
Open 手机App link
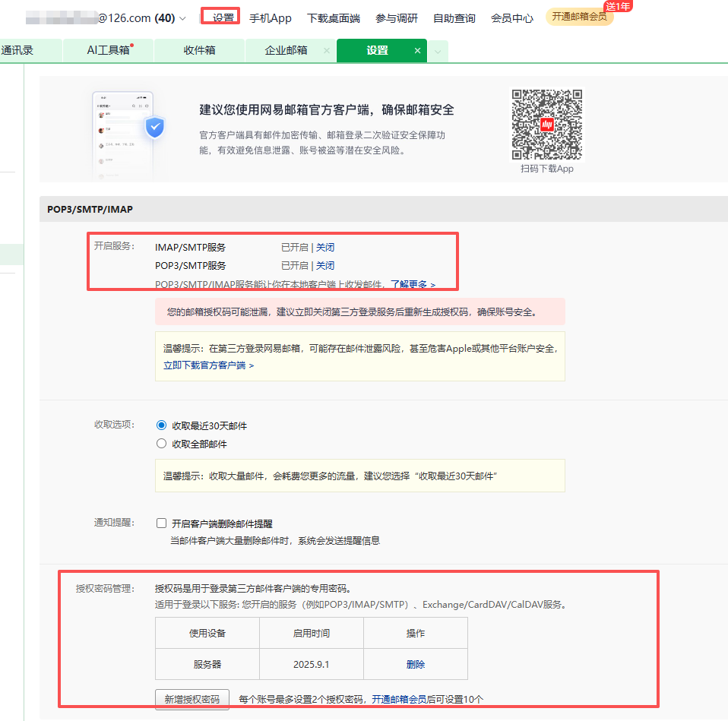point(271,18)
